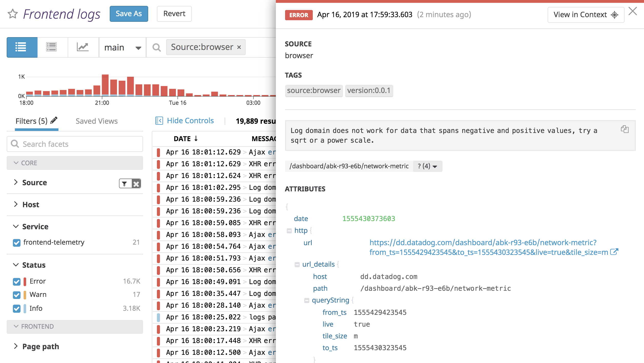Copy the log error message using copy icon

tap(625, 129)
